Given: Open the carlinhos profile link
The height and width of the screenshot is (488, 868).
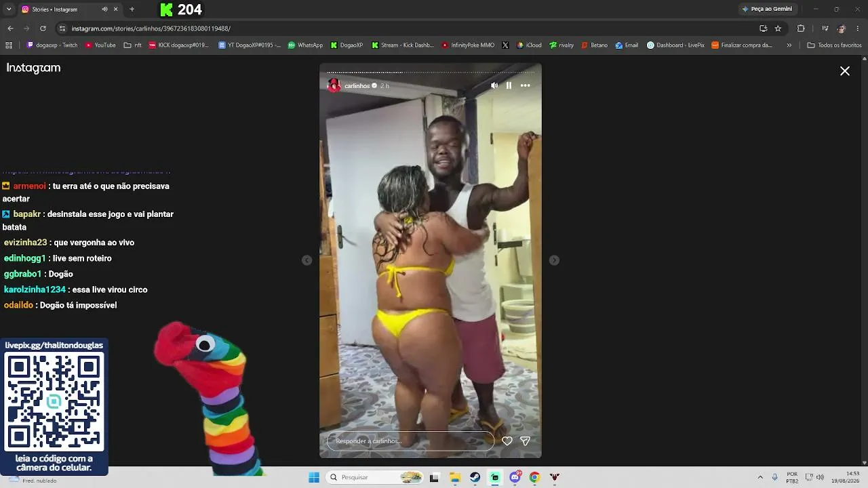Looking at the screenshot, I should [357, 86].
